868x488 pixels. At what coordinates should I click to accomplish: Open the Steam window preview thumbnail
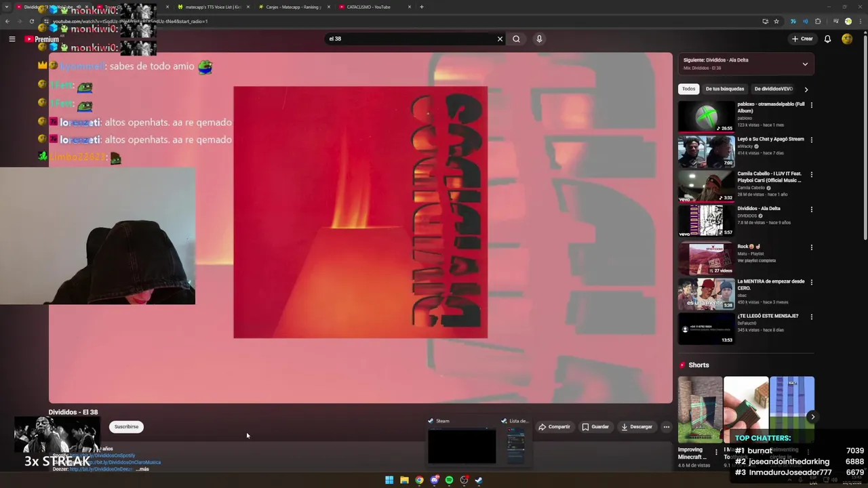coord(462,446)
